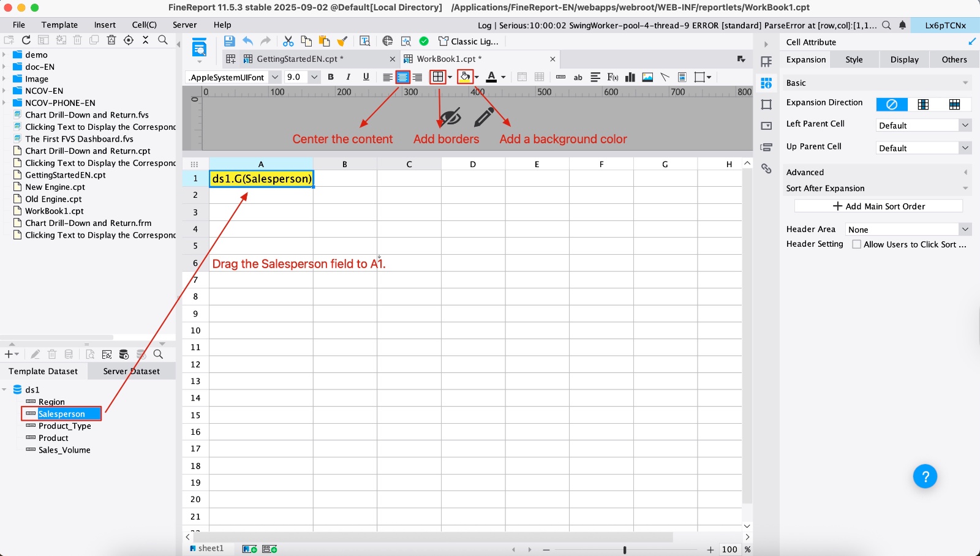Open the Template menu
The image size is (980, 556).
(x=59, y=25)
